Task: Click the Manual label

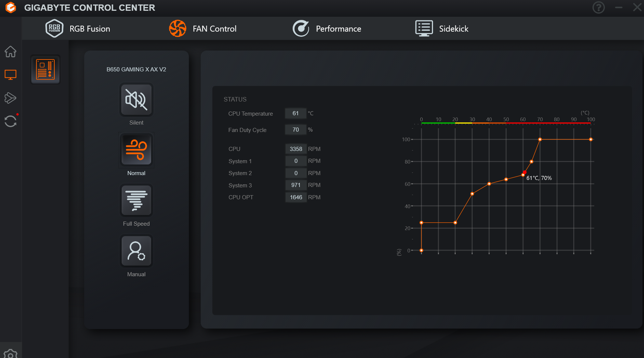Action: pyautogui.click(x=136, y=274)
